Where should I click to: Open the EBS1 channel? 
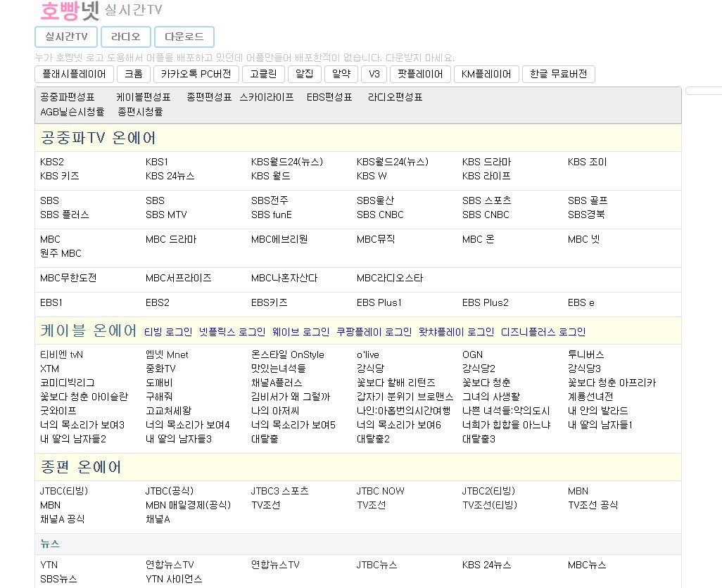click(x=51, y=302)
